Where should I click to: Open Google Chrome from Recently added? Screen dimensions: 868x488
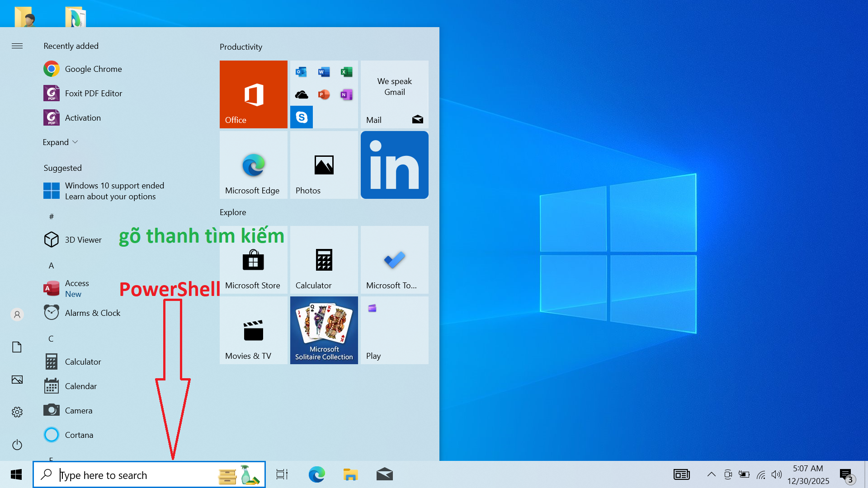pos(93,69)
